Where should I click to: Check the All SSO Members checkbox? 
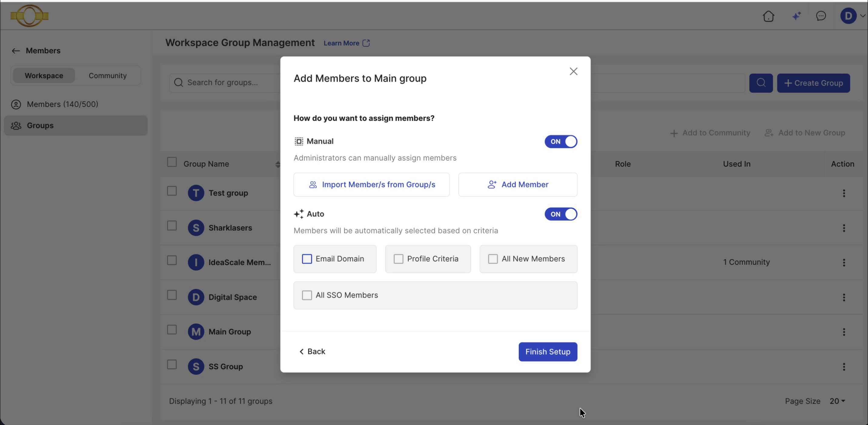306,296
